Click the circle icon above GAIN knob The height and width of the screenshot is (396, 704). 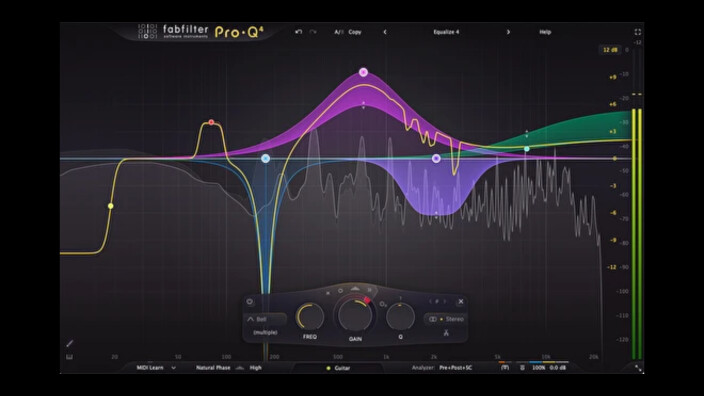[340, 291]
